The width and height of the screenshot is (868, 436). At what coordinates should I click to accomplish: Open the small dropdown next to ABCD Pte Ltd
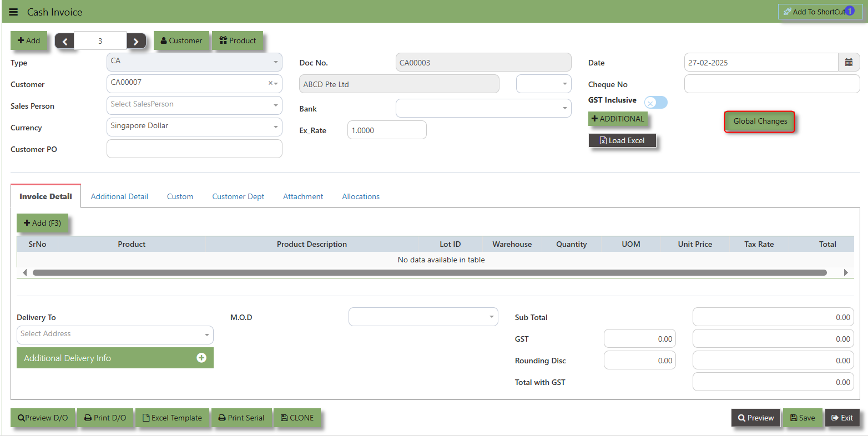[543, 84]
